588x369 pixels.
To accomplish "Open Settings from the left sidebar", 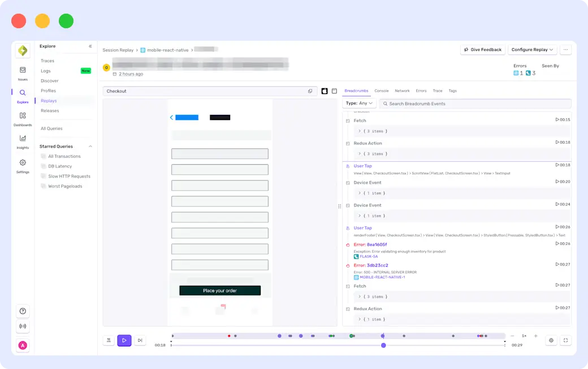I will pos(23,164).
